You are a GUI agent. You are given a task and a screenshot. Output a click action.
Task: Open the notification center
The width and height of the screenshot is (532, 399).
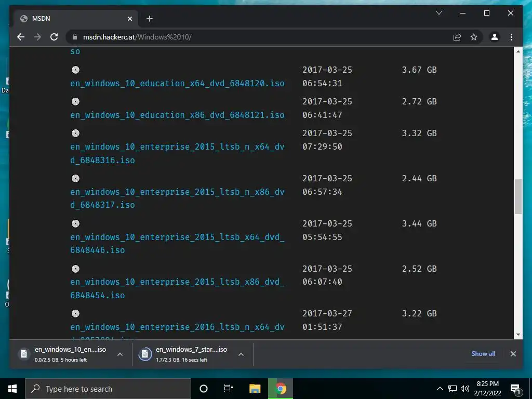(515, 389)
